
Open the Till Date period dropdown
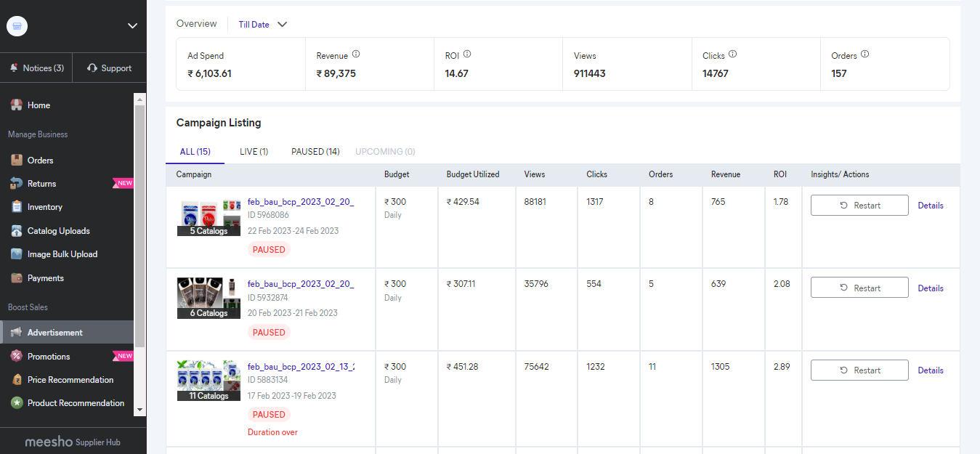pos(262,24)
